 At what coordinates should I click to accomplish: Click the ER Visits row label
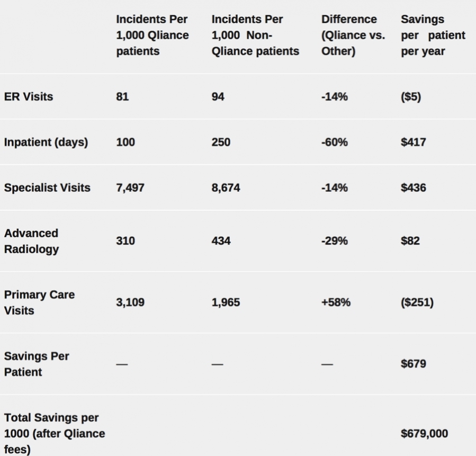tap(29, 97)
